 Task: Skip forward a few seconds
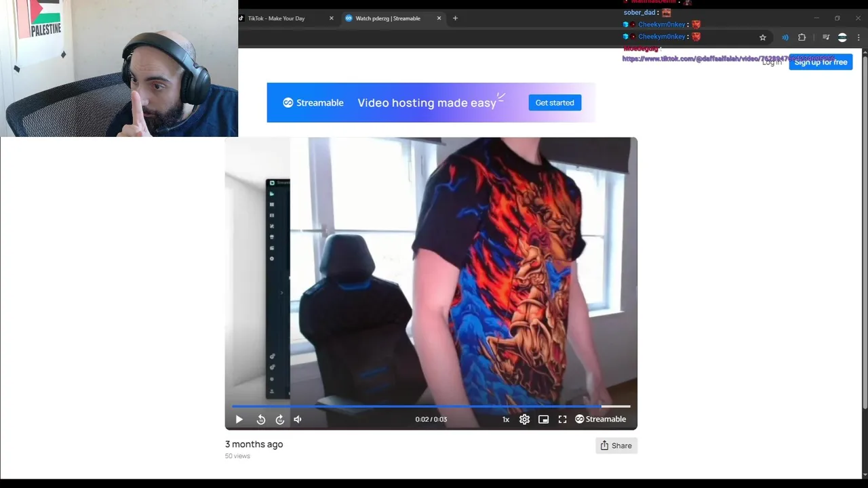coord(280,420)
